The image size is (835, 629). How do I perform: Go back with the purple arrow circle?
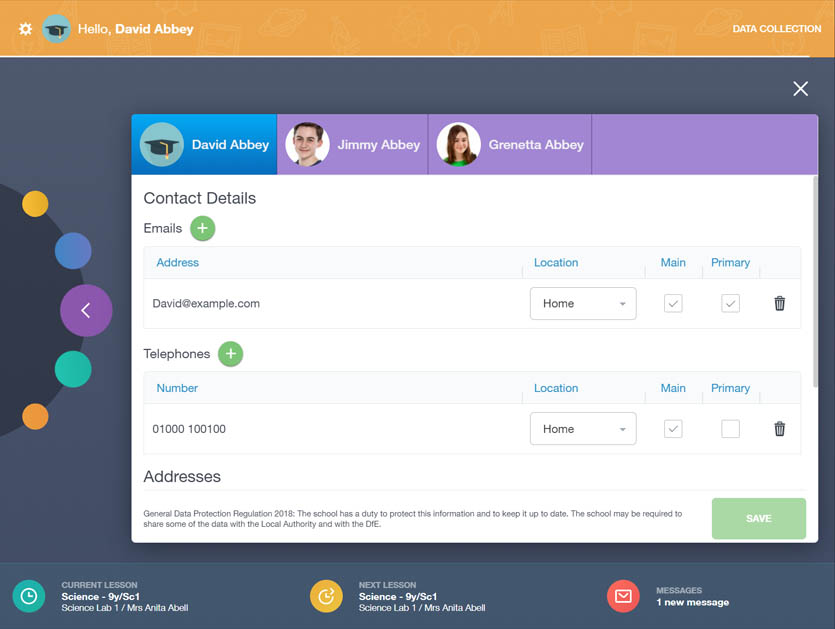(86, 311)
